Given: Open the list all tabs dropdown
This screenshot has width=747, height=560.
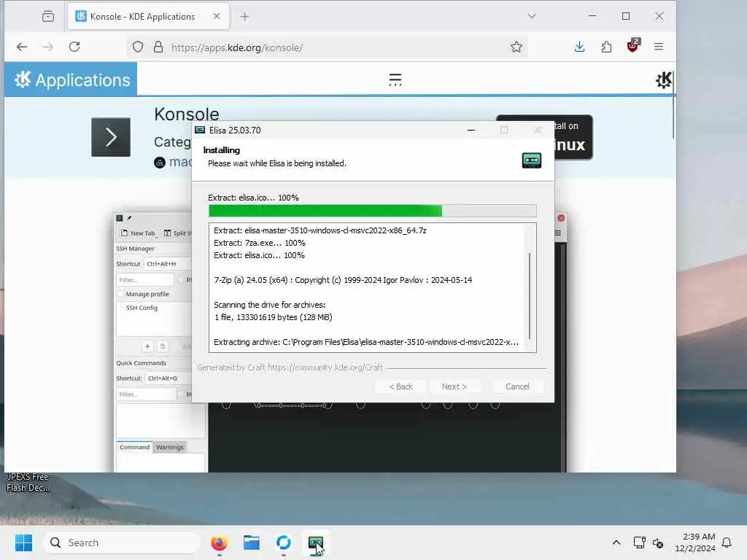Looking at the screenshot, I should tap(532, 16).
